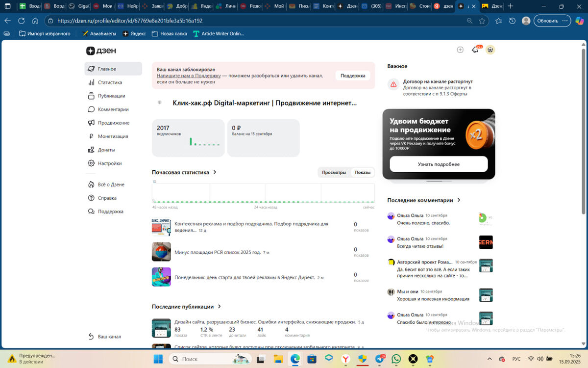Open browser history icon
Image resolution: width=588 pixels, height=368 pixels.
[512, 21]
